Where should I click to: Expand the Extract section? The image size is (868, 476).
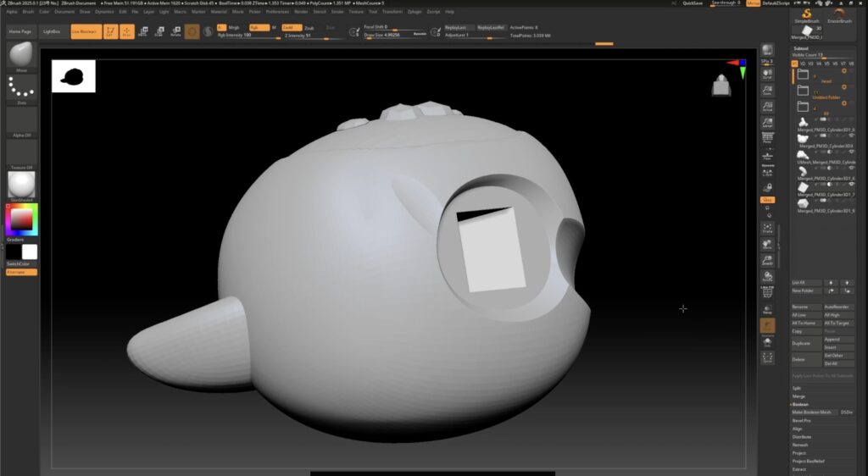point(798,469)
